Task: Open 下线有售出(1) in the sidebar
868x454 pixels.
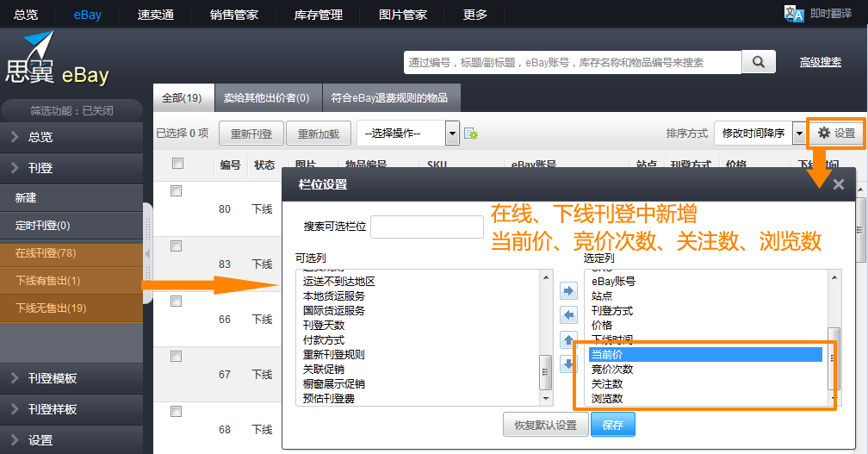Action: click(71, 281)
